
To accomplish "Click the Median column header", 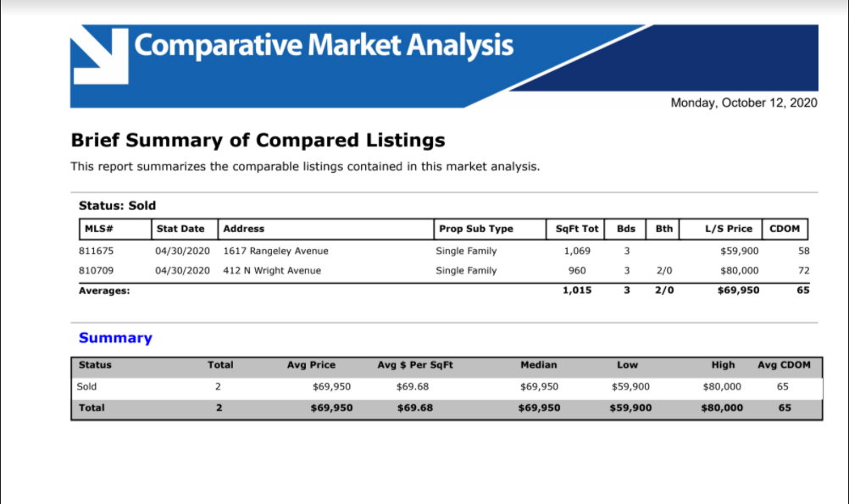I will pyautogui.click(x=538, y=365).
